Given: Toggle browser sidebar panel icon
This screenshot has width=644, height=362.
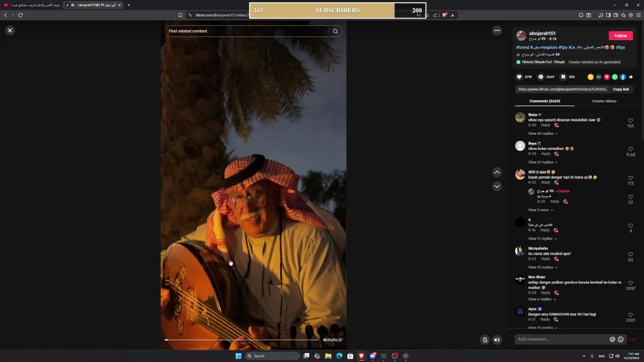Looking at the screenshot, I should [608, 15].
